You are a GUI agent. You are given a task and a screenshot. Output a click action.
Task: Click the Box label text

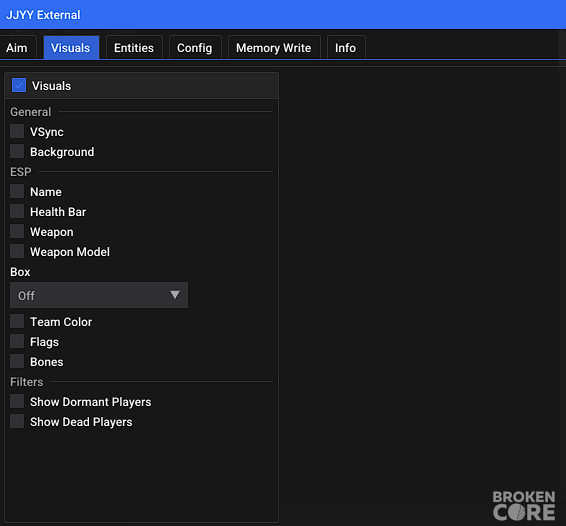pos(20,272)
